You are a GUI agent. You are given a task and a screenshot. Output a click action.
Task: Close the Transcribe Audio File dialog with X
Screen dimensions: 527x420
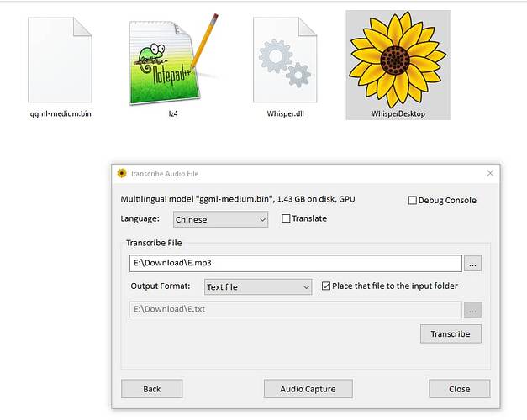click(x=490, y=173)
